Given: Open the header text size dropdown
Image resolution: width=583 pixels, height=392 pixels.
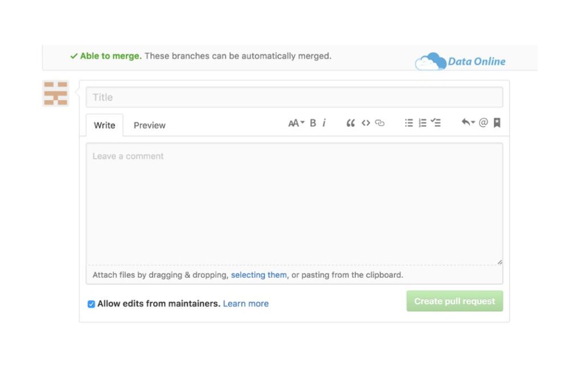Looking at the screenshot, I should (296, 123).
